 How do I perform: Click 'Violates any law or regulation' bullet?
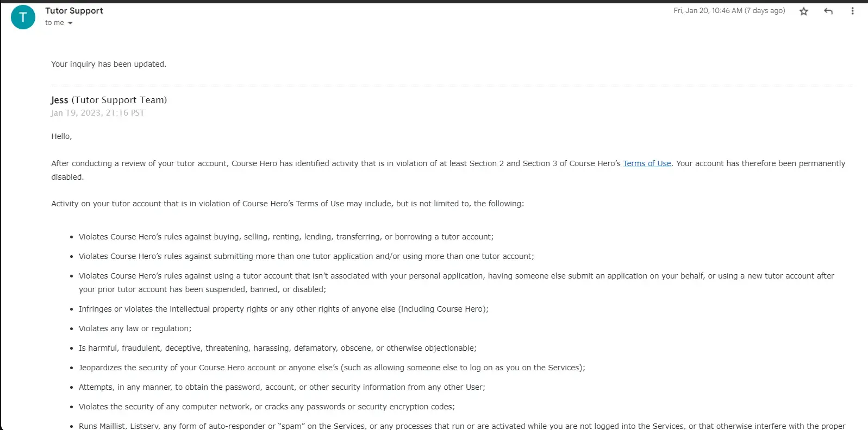(135, 328)
